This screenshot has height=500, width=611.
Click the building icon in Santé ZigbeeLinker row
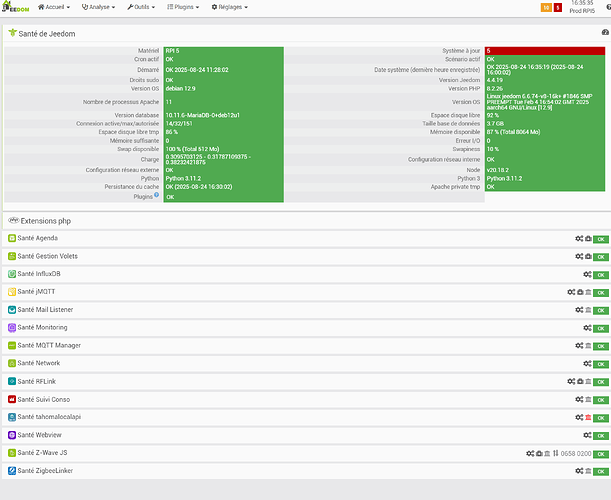click(x=588, y=471)
